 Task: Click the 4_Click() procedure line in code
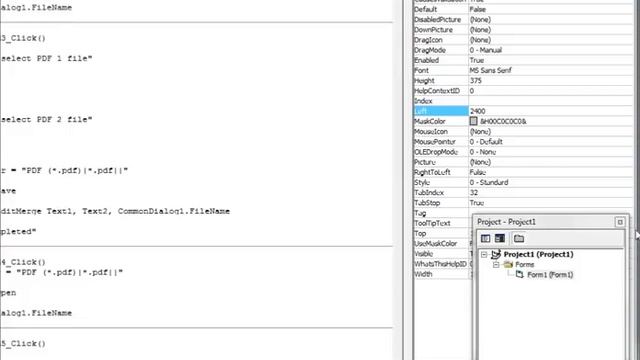point(23,262)
